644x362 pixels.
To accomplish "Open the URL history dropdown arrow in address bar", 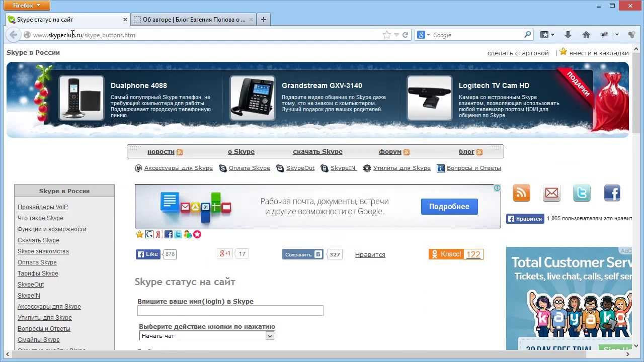I will 396,35.
